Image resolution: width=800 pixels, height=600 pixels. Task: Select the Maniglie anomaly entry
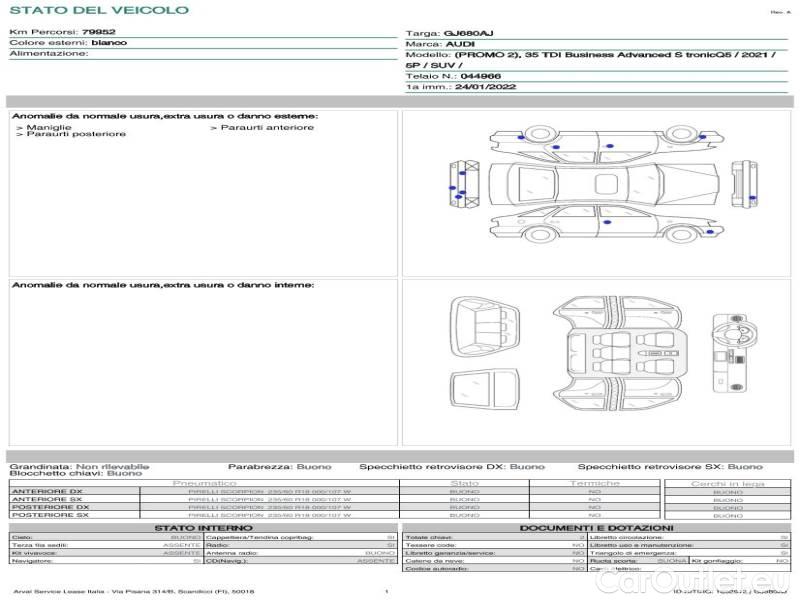tap(46, 127)
